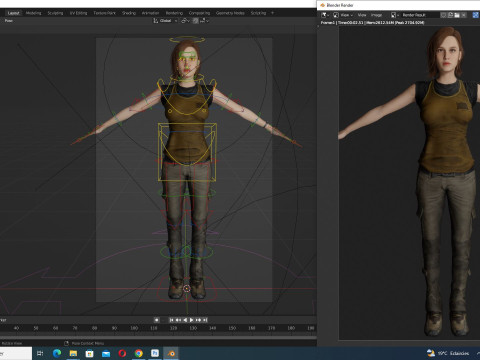Jump to the start frame in timeline
This screenshot has height=360, width=480.
pyautogui.click(x=171, y=320)
